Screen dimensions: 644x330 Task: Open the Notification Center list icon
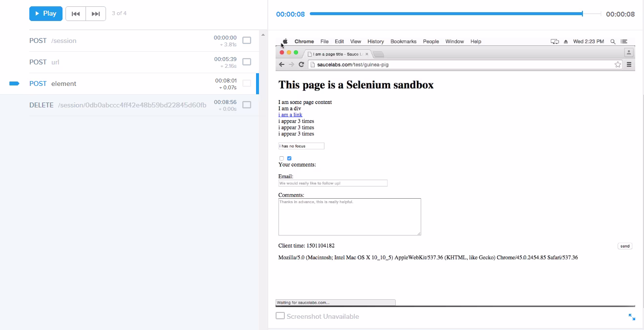coord(624,41)
